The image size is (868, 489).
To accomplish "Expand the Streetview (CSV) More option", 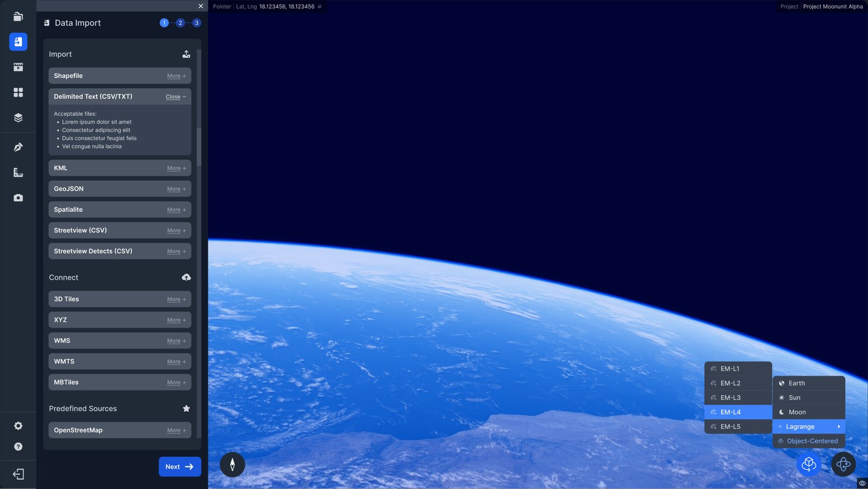I will (x=176, y=231).
